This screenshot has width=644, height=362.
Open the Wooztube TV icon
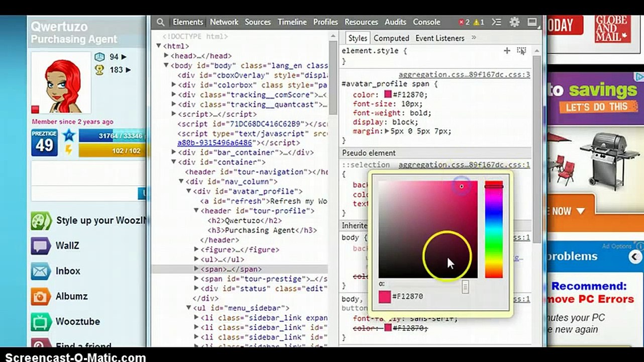[x=41, y=322]
